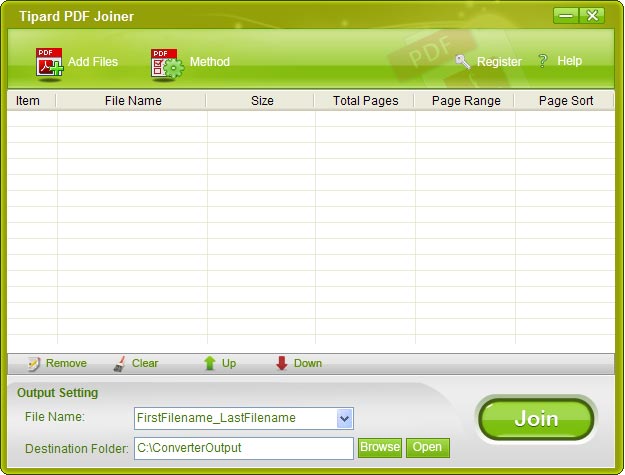Select the FirstFilename_LastFilename combo box

tap(235, 418)
